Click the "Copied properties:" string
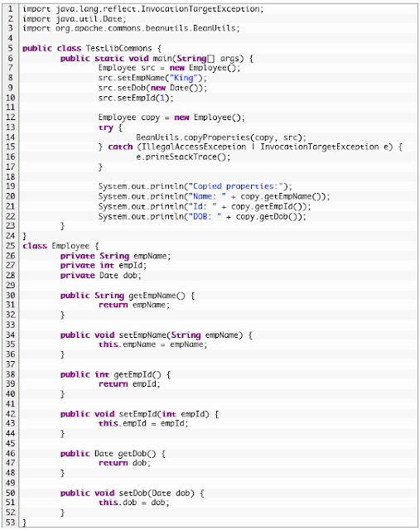 pyautogui.click(x=236, y=186)
